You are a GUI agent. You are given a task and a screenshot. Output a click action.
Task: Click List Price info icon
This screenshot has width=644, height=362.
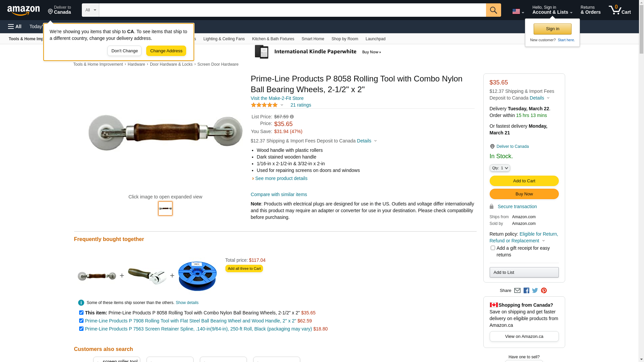(x=292, y=117)
